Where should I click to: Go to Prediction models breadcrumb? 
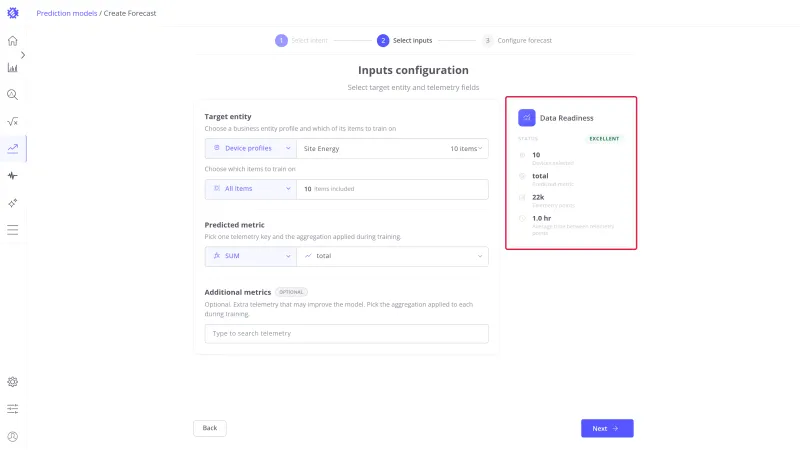tap(67, 13)
